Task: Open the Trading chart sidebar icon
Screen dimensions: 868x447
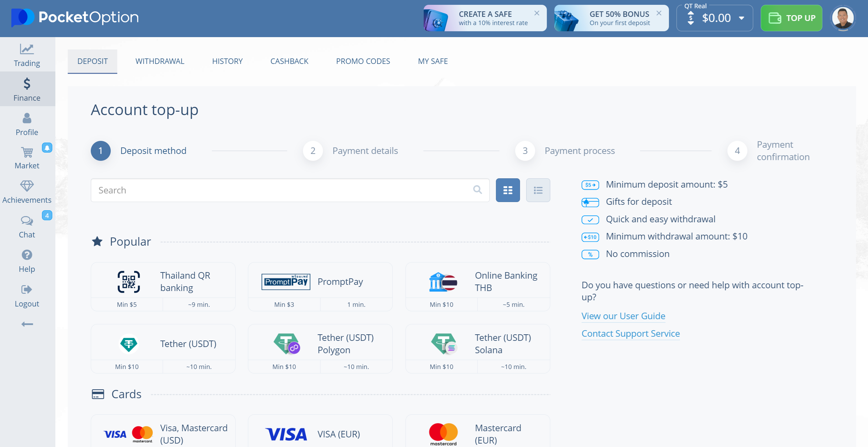Action: (27, 49)
